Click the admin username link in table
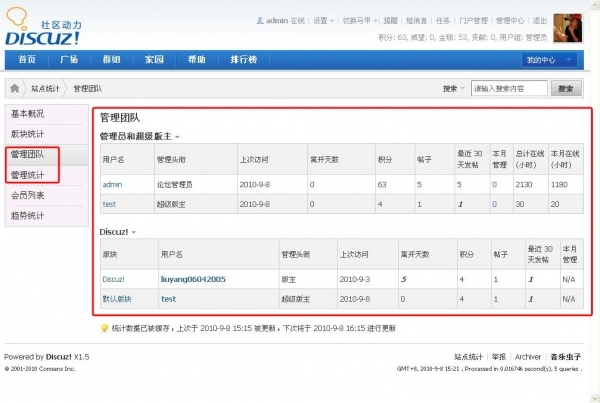The height and width of the screenshot is (403, 600). click(x=112, y=184)
